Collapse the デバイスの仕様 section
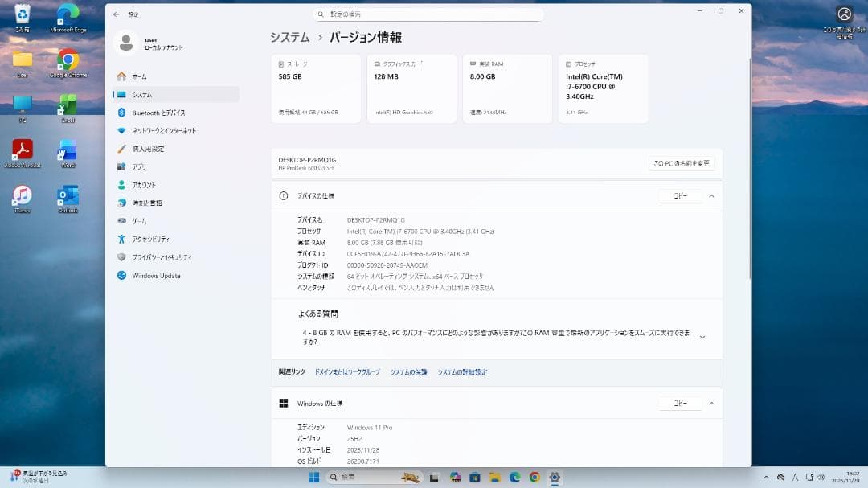868x488 pixels. [710, 195]
